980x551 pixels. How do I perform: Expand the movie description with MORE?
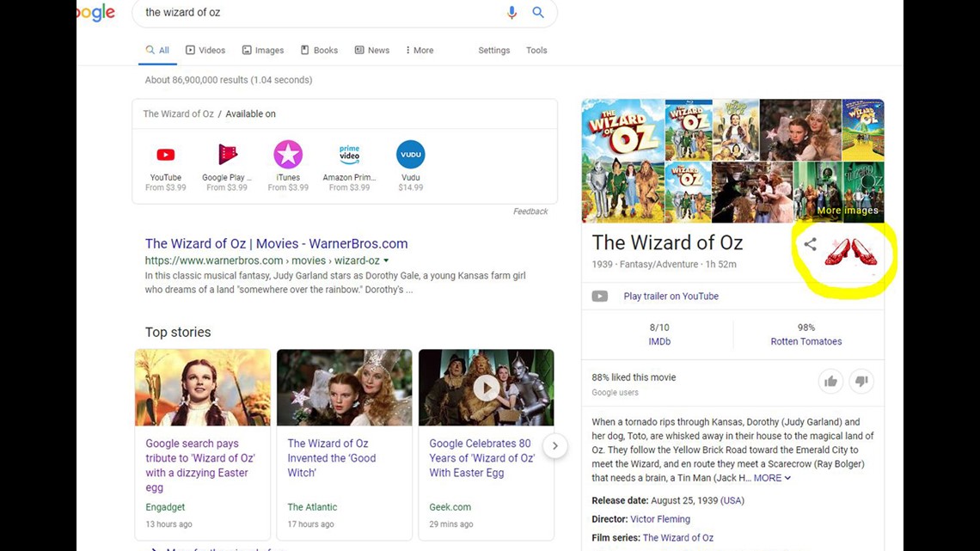(773, 478)
